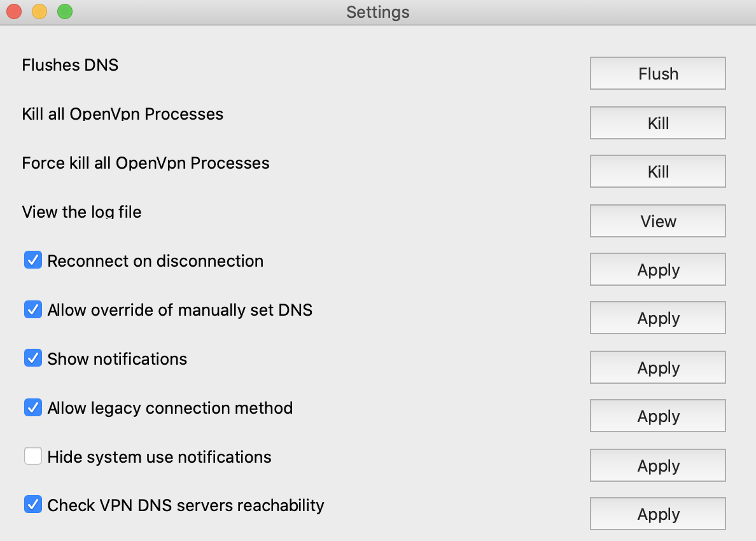The width and height of the screenshot is (756, 541).
Task: Toggle the Reconnect on disconnection checkbox
Action: [x=33, y=260]
